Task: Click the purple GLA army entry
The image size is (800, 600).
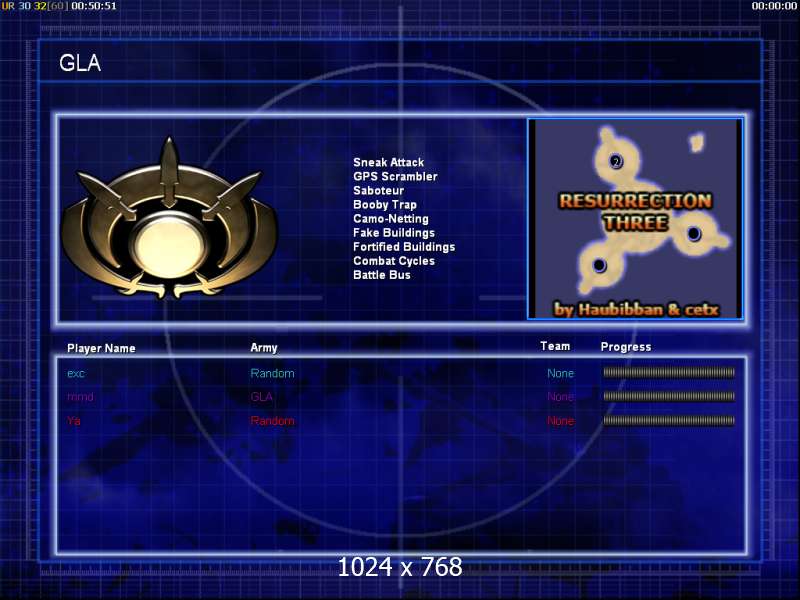Action: pos(261,397)
